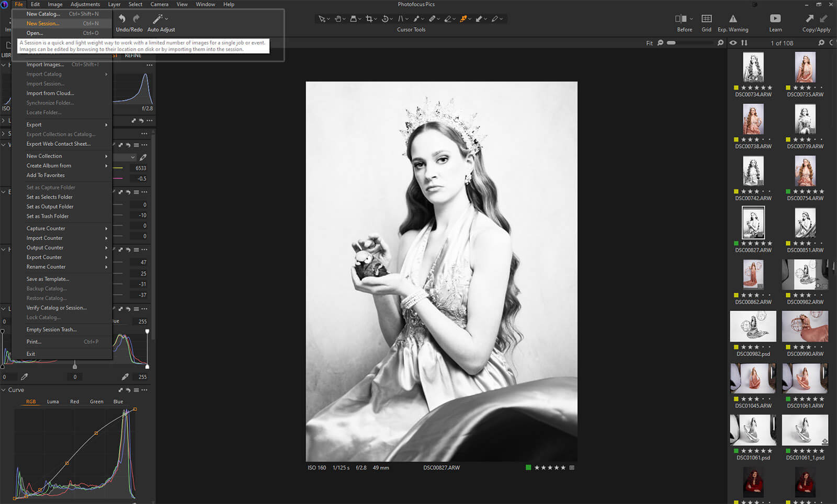Open the Before view dropdown arrow
This screenshot has width=837, height=504.
(x=691, y=19)
